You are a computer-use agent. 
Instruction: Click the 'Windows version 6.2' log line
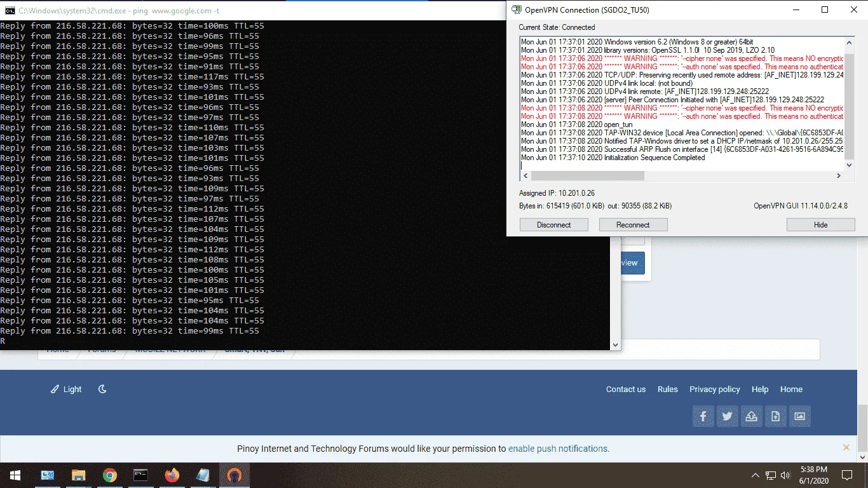click(637, 41)
